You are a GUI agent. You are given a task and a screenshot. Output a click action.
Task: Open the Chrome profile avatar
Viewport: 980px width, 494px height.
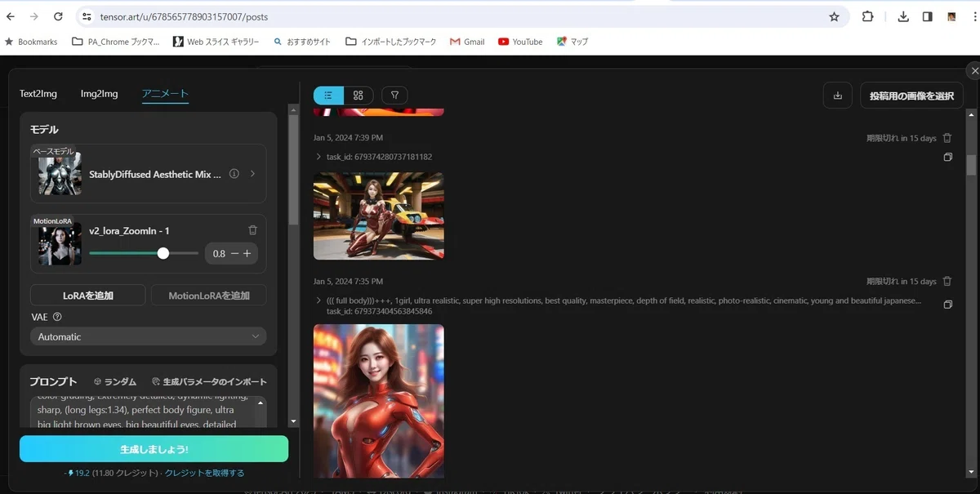[x=951, y=16]
